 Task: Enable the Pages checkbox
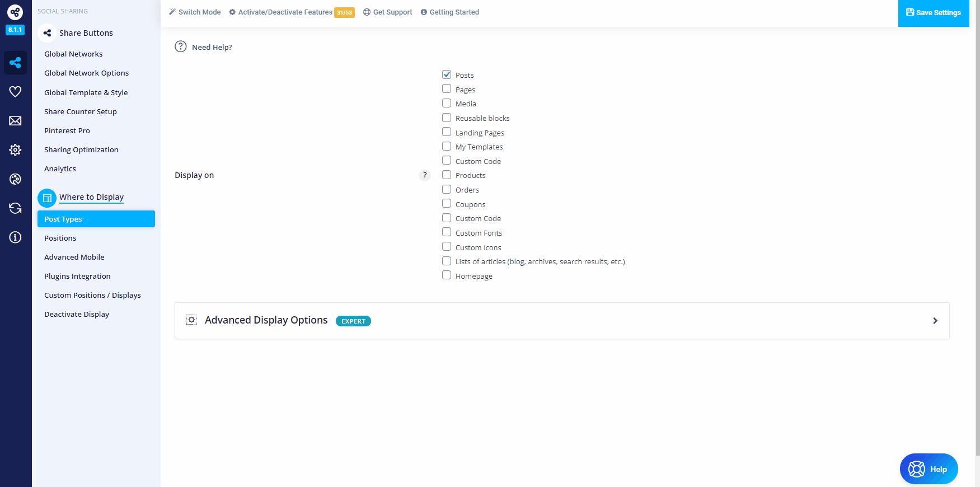pos(447,89)
